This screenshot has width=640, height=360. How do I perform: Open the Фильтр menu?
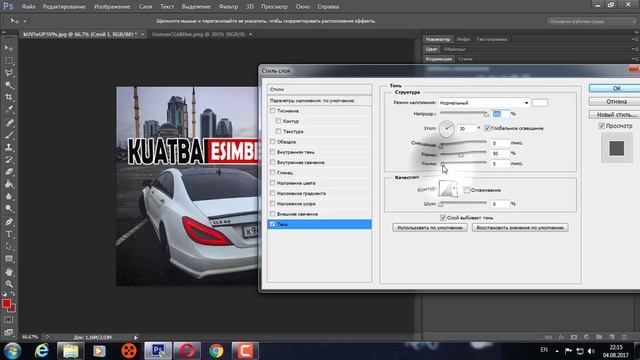228,7
